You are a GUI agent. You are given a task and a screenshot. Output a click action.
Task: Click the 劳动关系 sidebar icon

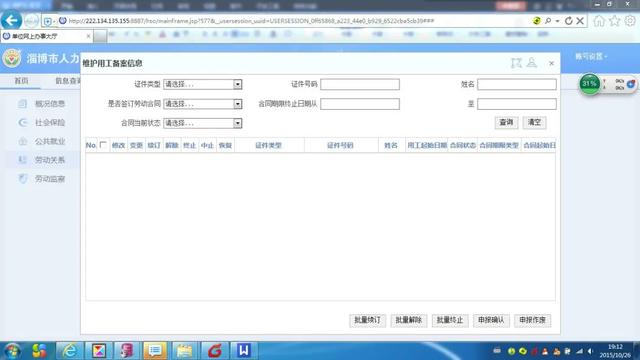click(x=23, y=160)
